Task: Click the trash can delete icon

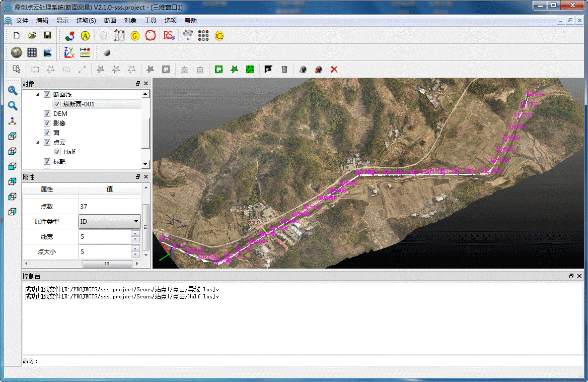Action: click(x=284, y=70)
